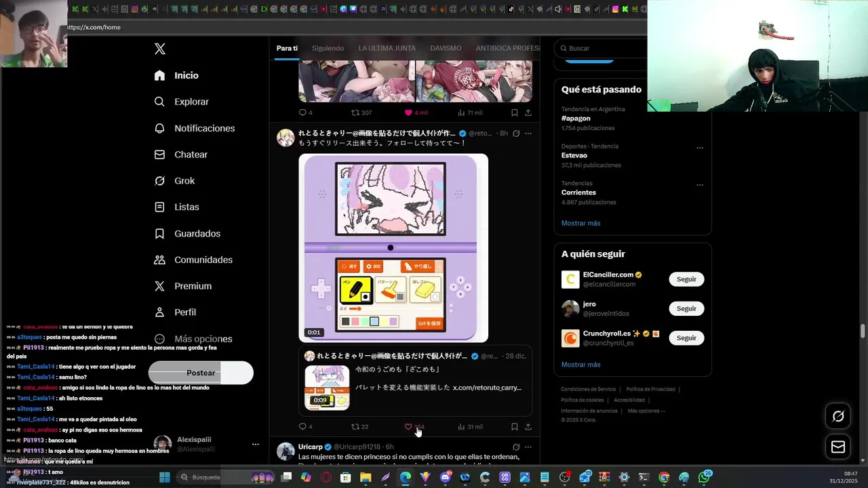868x488 pixels.
Task: Open Premium in the sidebar
Action: point(183,286)
